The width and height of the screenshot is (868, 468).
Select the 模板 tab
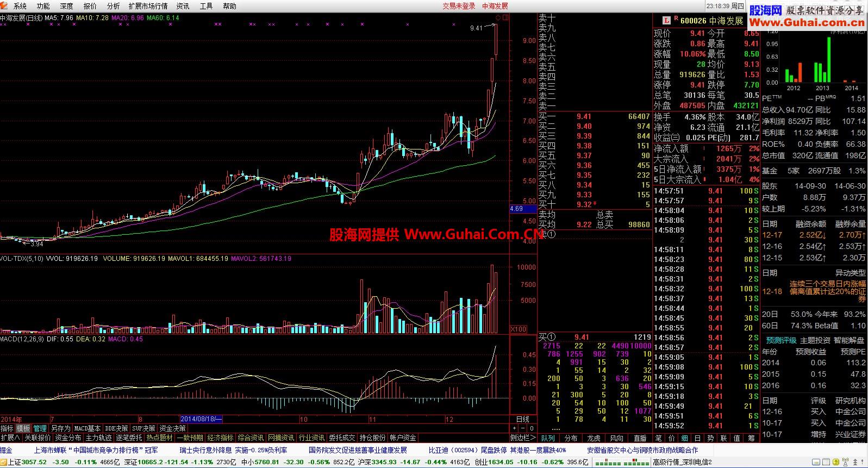[x=23, y=428]
